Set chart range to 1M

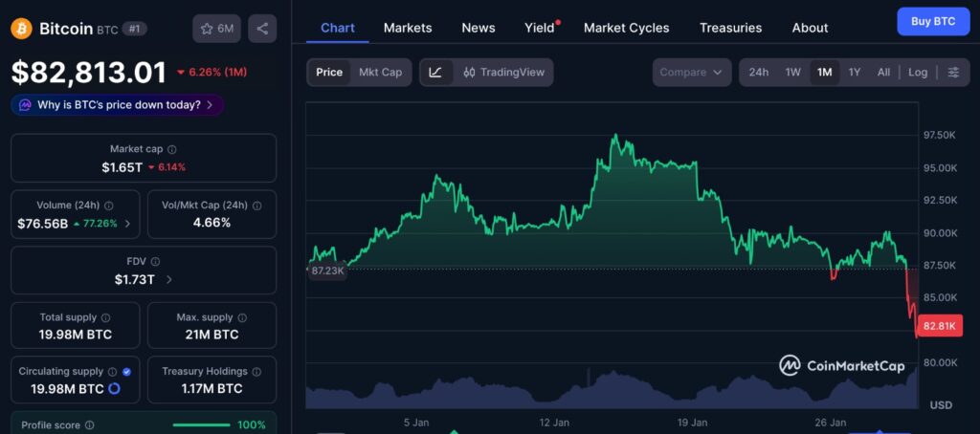pos(824,73)
